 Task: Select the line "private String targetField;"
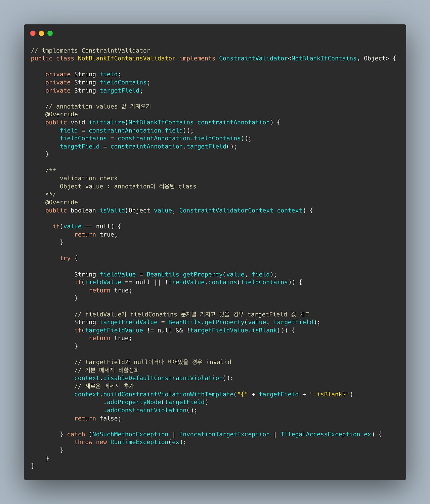[94, 90]
